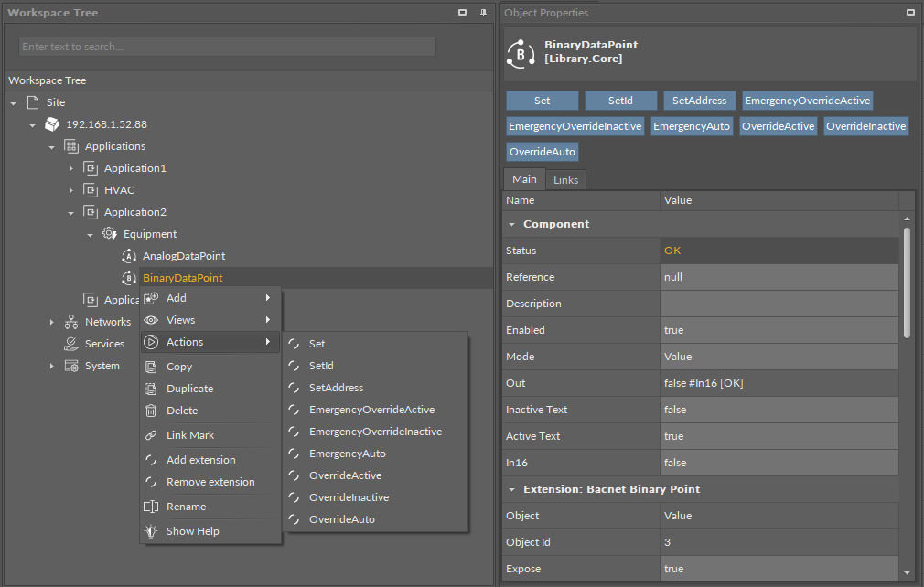Switch to the Links tab
Screen dimensions: 924x587
tap(565, 180)
